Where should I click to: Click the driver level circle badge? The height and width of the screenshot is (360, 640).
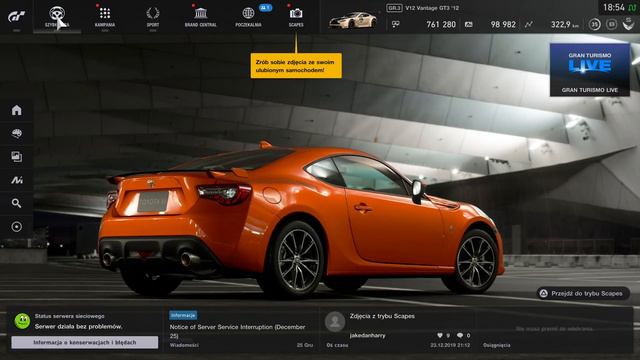coord(595,24)
